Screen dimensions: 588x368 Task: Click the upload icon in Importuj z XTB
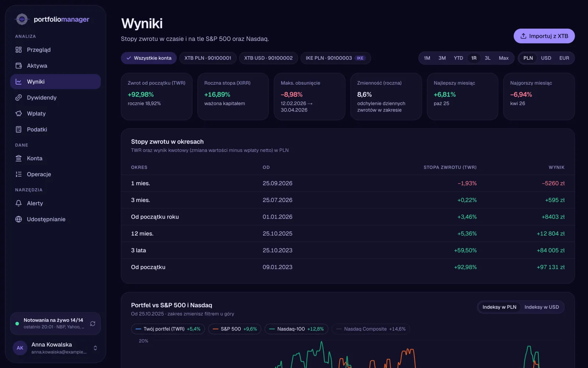point(523,36)
